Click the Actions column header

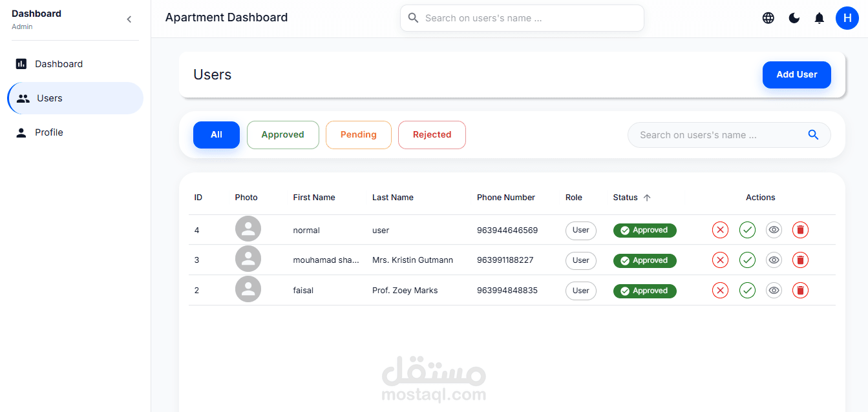761,198
